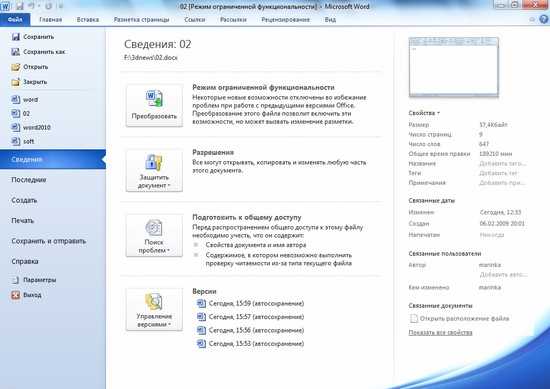
Task: Click the total editing time value '189210 мин'
Action: pos(496,154)
